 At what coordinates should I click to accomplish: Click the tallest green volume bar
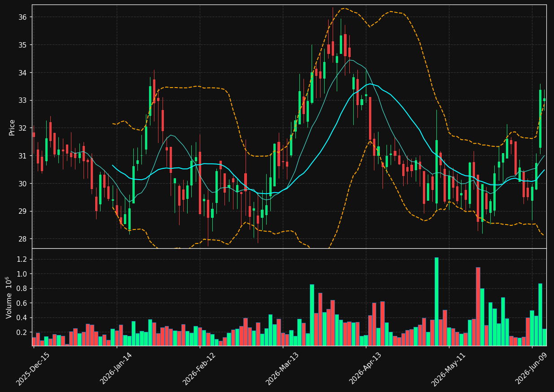coord(436,302)
